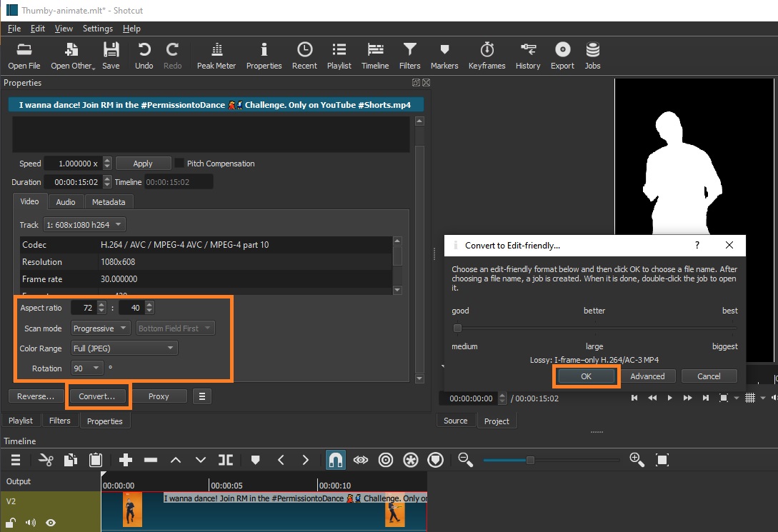Screen dimensions: 778x532
Task: Click the Filters funnel icon in toolbar
Action: pyautogui.click(x=409, y=56)
